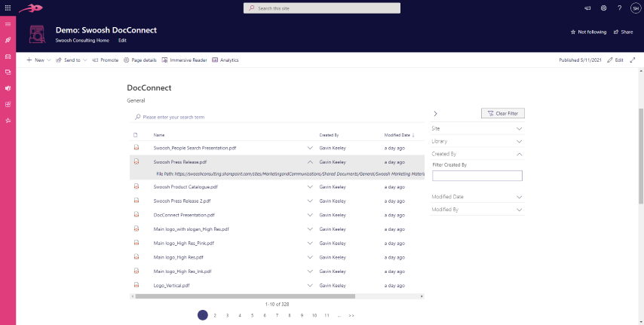This screenshot has height=325, width=644.
Task: Click the PDF icon for DocConnect Presentation.pdf
Action: point(136,215)
